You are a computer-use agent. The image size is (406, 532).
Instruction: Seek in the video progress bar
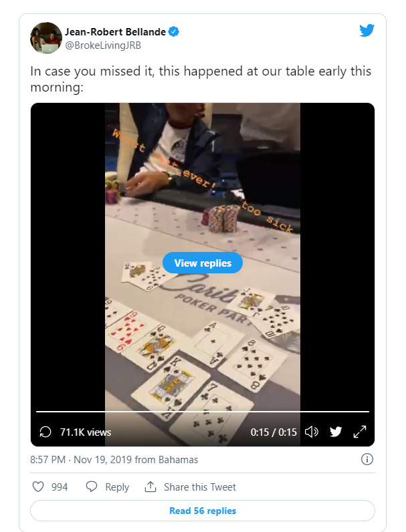point(203,412)
